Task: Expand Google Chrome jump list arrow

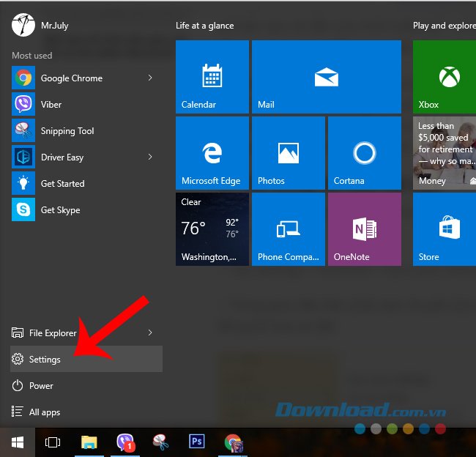Action: click(150, 78)
